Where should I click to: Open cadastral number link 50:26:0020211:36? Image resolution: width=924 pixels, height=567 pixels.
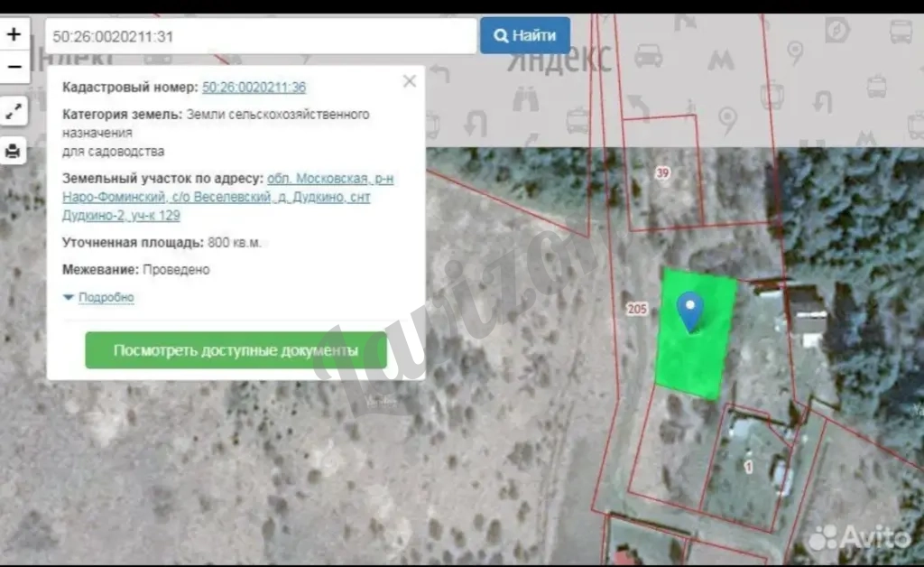(254, 88)
